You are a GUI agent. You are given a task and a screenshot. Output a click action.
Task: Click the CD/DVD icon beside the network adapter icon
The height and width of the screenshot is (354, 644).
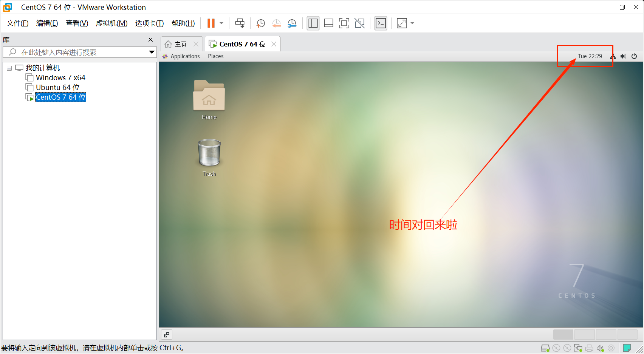pos(567,348)
